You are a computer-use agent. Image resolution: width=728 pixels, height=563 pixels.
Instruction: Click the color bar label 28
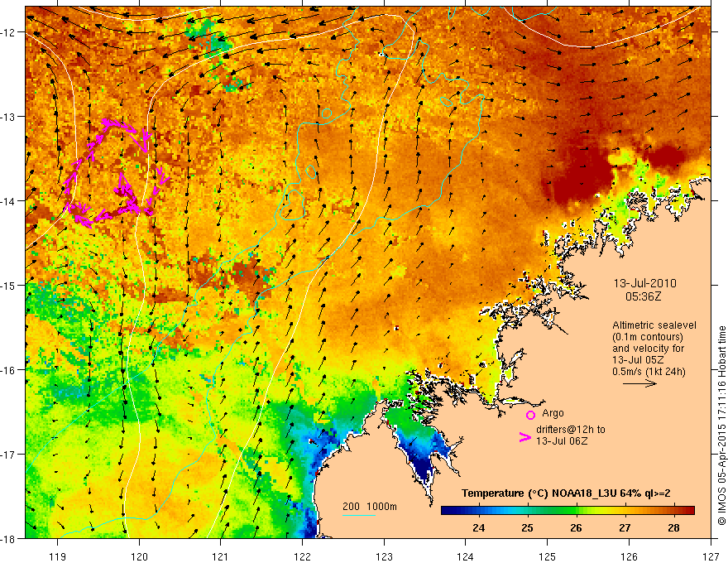click(673, 527)
